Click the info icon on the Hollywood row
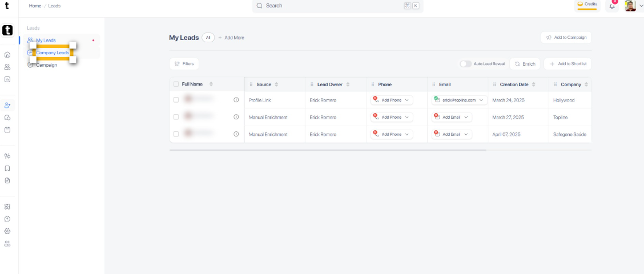Image resolution: width=644 pixels, height=274 pixels. [236, 100]
